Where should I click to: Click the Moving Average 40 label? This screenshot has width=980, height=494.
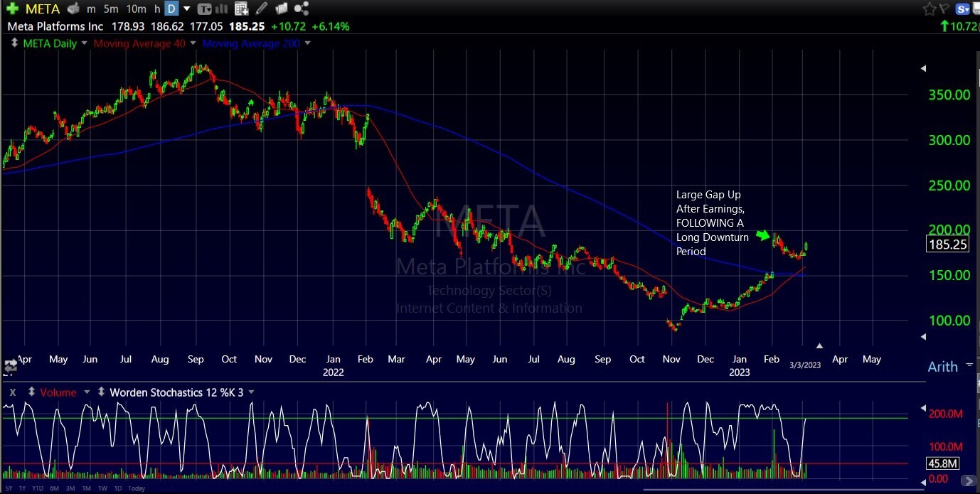pos(139,43)
